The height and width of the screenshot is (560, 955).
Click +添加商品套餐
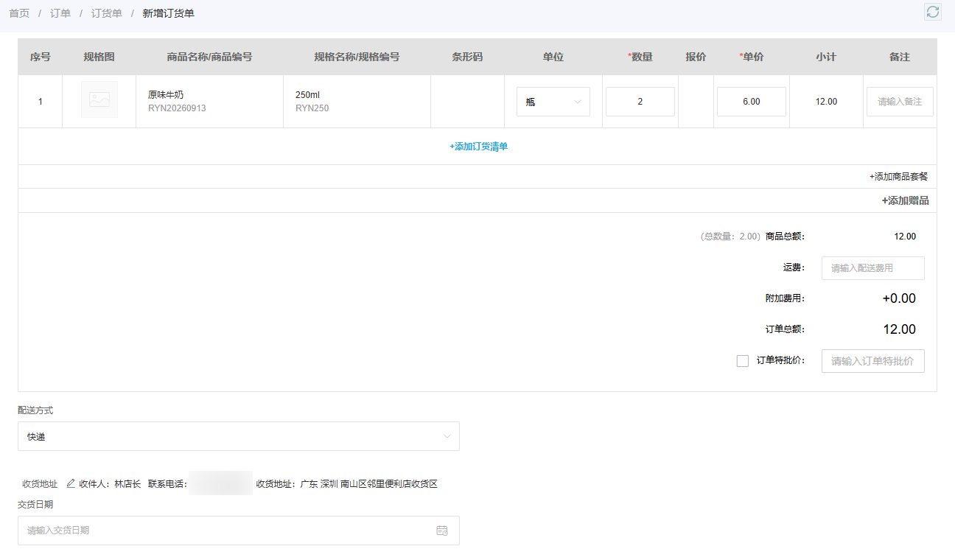[x=899, y=177]
